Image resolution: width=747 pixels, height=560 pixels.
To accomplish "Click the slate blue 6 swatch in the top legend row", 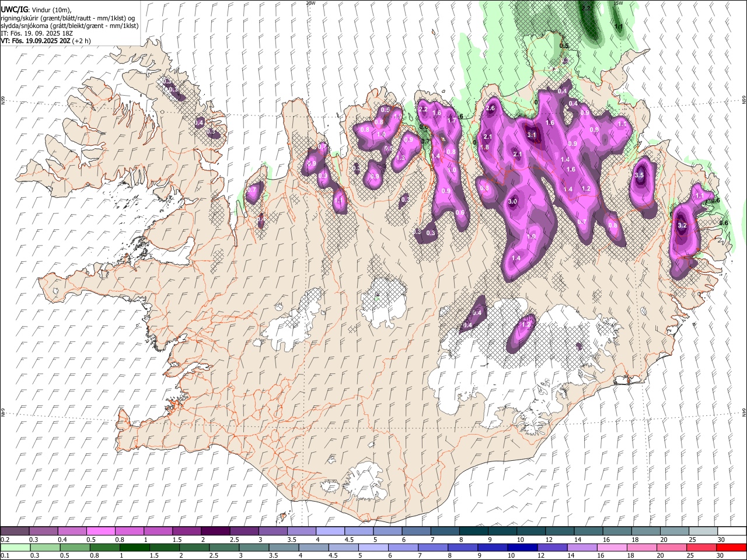I will click(416, 531).
